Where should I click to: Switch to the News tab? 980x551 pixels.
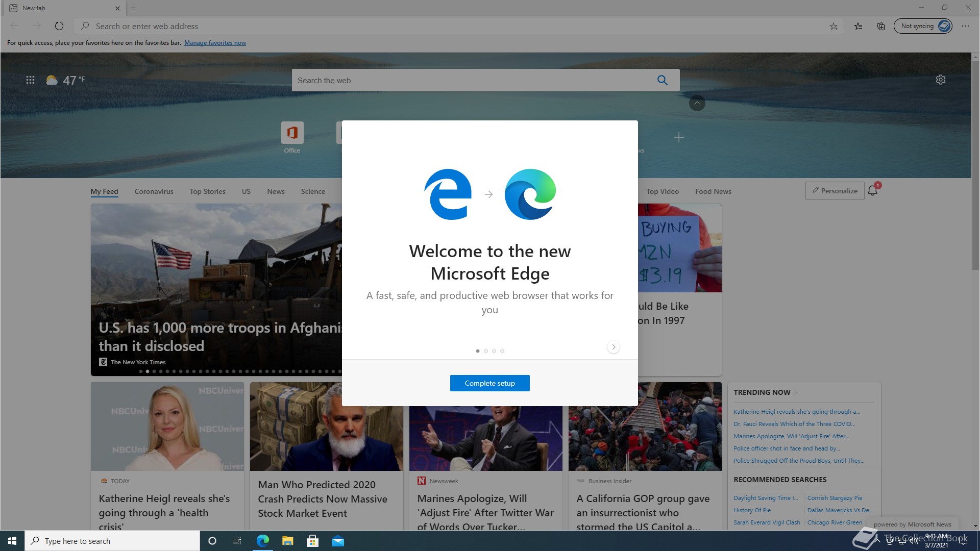(x=276, y=191)
